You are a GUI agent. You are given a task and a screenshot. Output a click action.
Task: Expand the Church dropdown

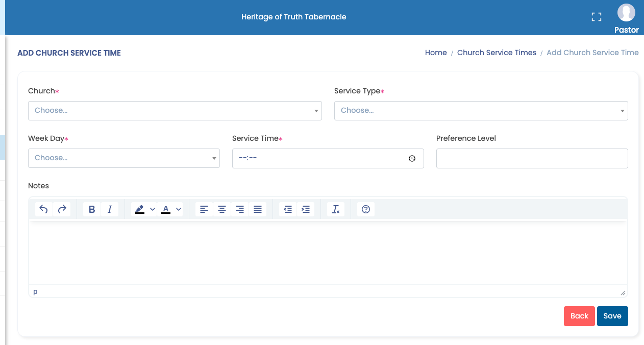coord(175,111)
